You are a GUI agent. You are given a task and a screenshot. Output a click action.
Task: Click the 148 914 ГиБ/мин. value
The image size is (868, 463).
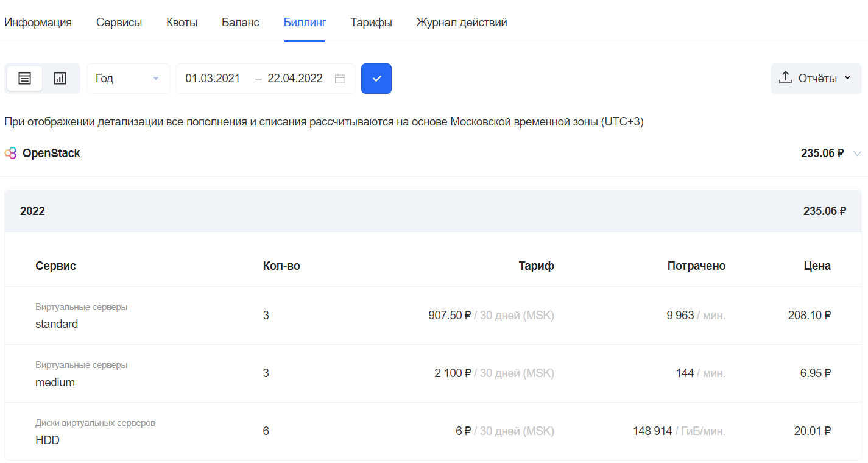pos(679,431)
